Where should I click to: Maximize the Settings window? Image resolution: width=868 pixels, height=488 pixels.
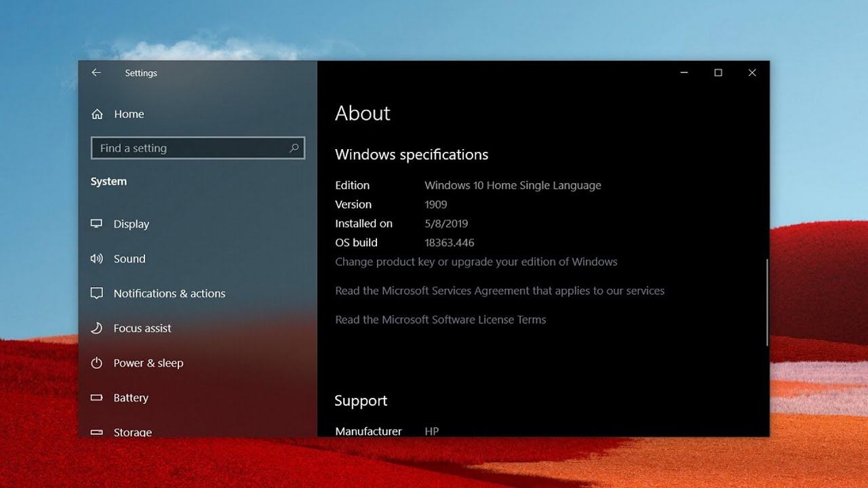[x=718, y=73]
